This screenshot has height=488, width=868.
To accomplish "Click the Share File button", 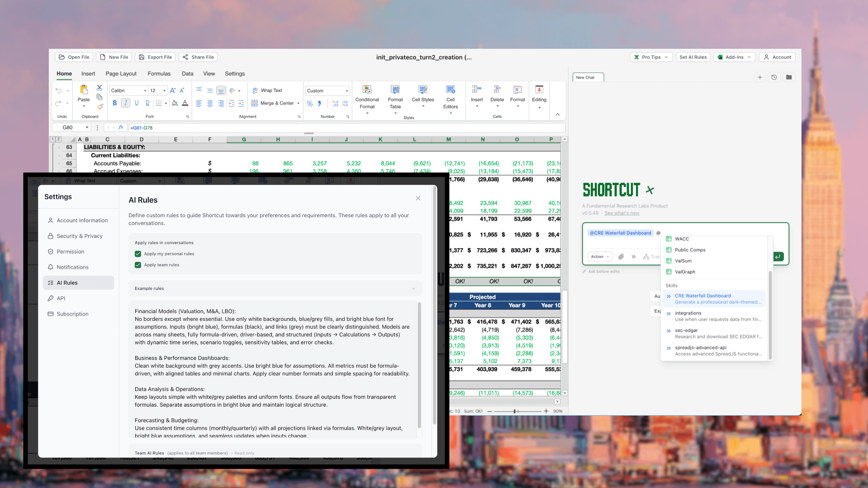I will (x=198, y=57).
